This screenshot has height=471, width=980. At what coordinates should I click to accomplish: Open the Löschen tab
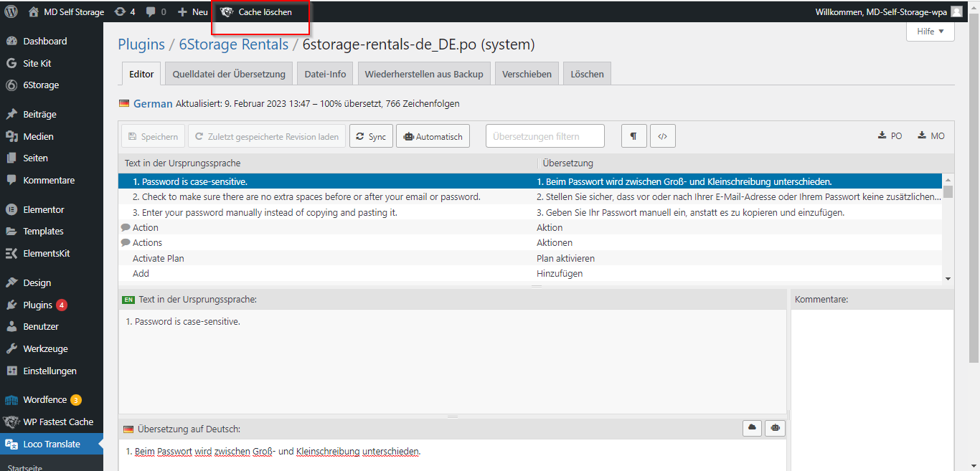click(x=588, y=74)
